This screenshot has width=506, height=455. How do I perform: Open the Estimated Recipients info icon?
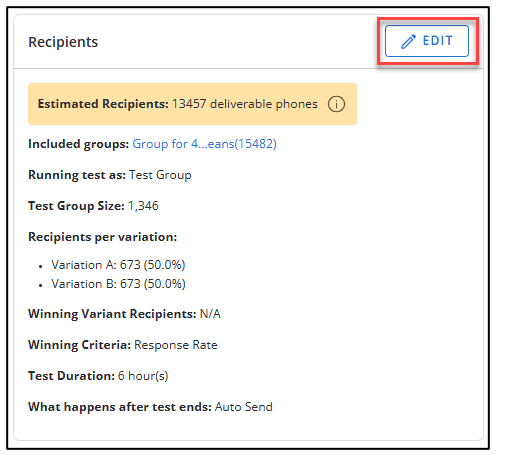[336, 104]
